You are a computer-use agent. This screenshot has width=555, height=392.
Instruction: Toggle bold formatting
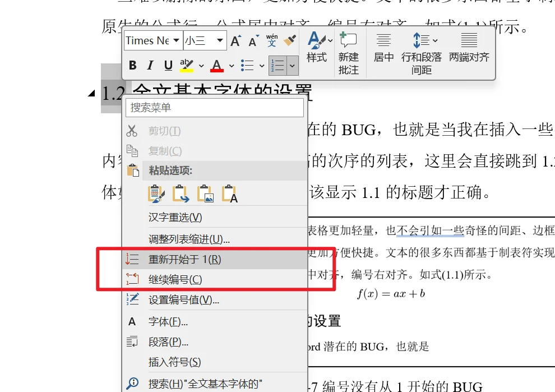132,66
